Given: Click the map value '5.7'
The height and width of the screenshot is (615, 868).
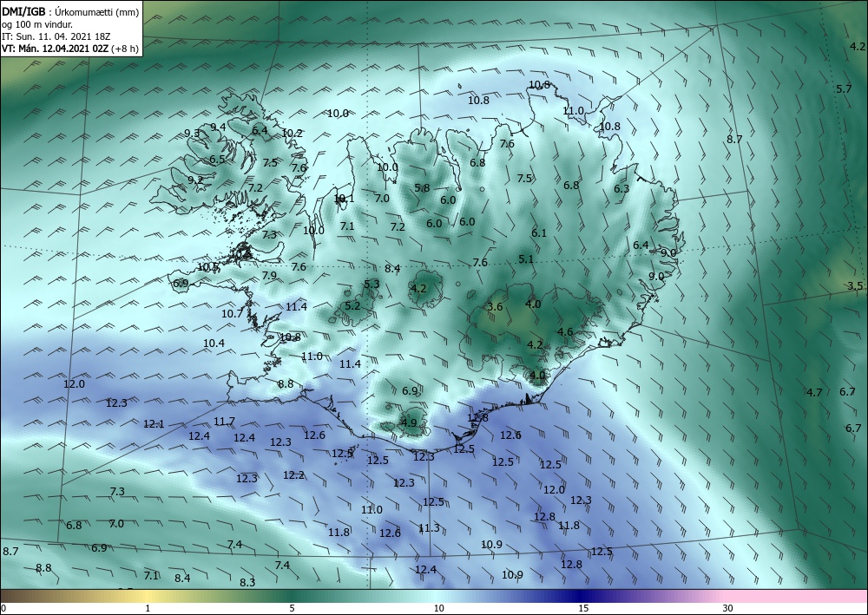Looking at the screenshot, I should [x=844, y=89].
